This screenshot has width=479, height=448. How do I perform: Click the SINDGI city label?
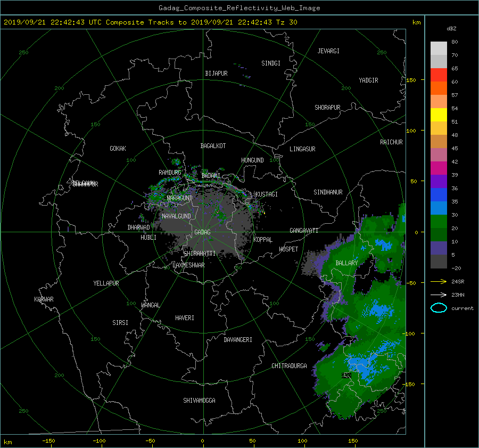271,63
